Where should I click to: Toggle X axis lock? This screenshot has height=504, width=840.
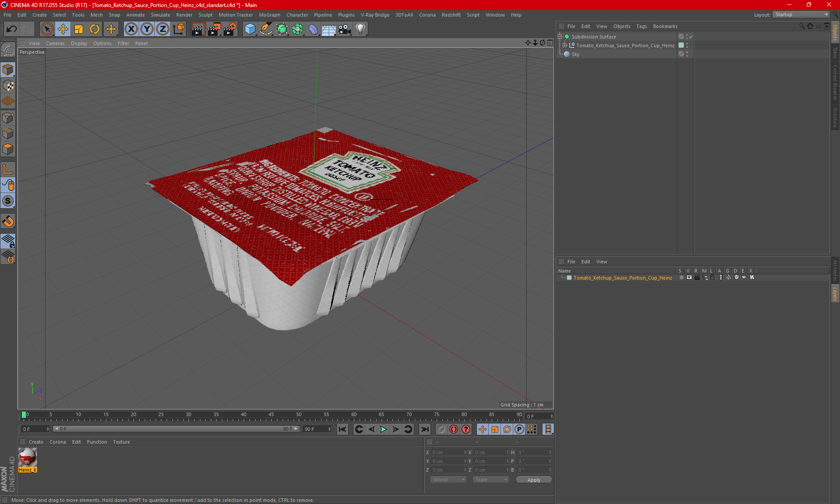tap(131, 29)
